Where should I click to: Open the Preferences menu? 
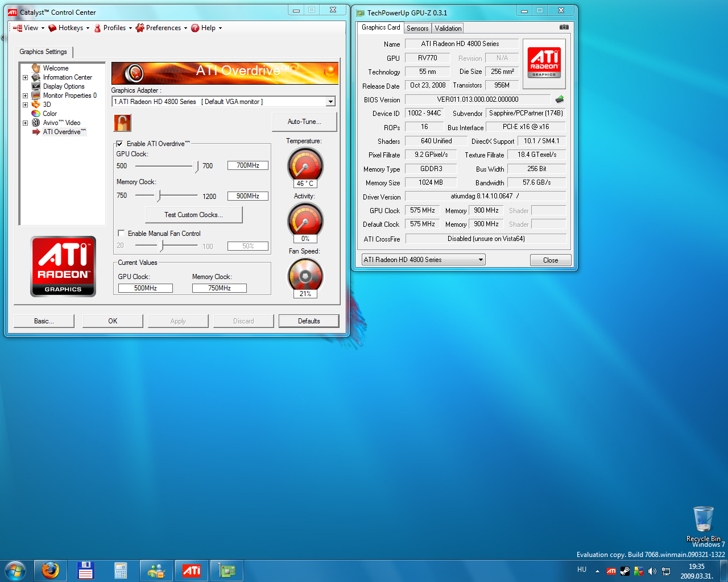tap(162, 28)
